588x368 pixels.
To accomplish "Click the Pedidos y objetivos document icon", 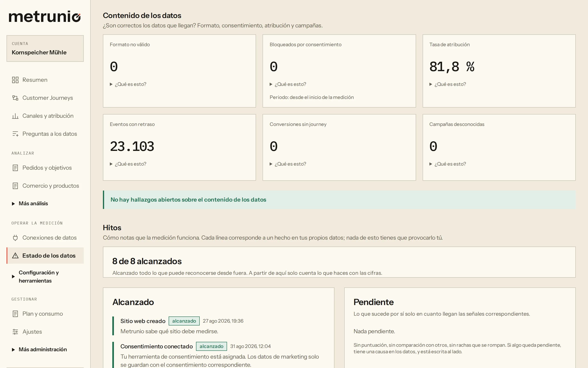I will [x=15, y=168].
